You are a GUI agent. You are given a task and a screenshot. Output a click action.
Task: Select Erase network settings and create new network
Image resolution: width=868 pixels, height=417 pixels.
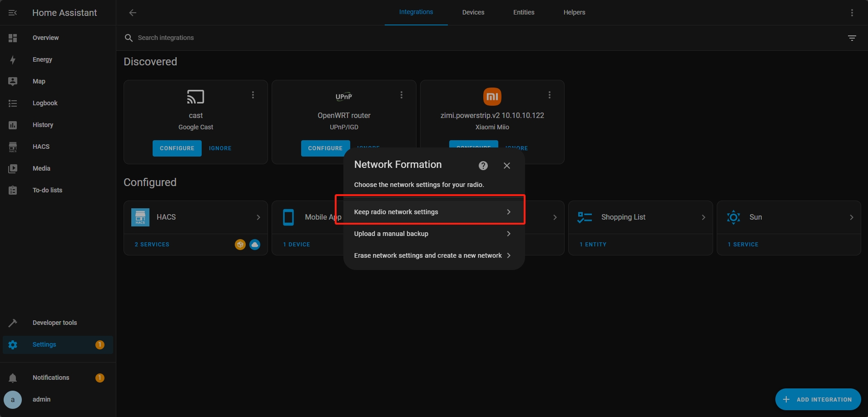tap(432, 255)
